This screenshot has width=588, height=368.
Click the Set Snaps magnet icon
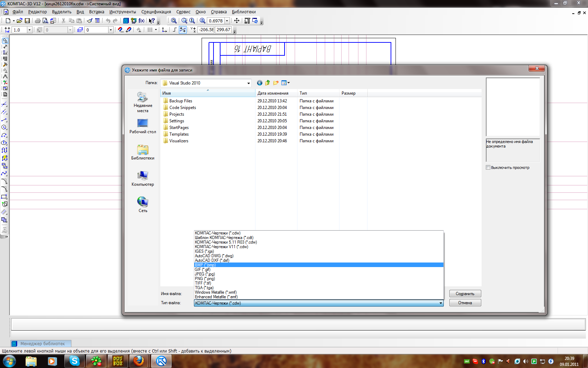pyautogui.click(x=120, y=30)
